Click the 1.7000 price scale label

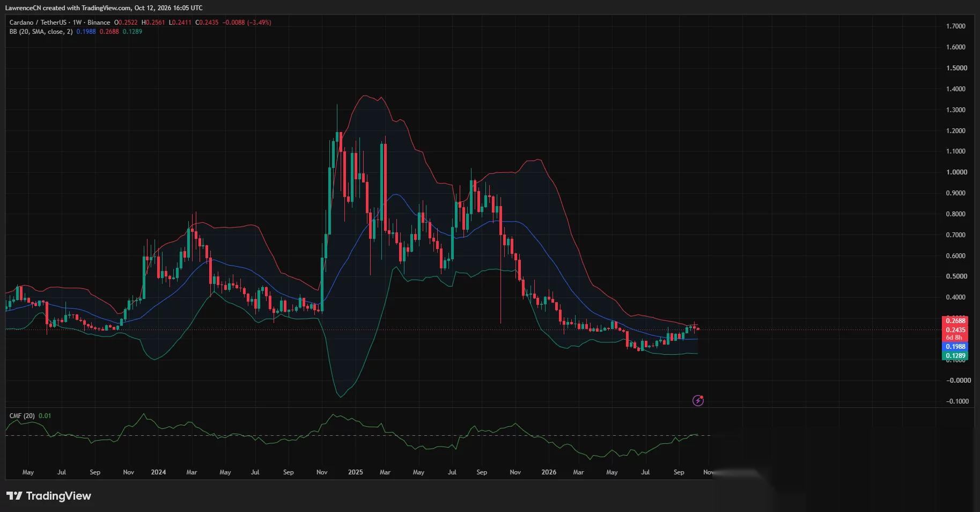pos(956,26)
